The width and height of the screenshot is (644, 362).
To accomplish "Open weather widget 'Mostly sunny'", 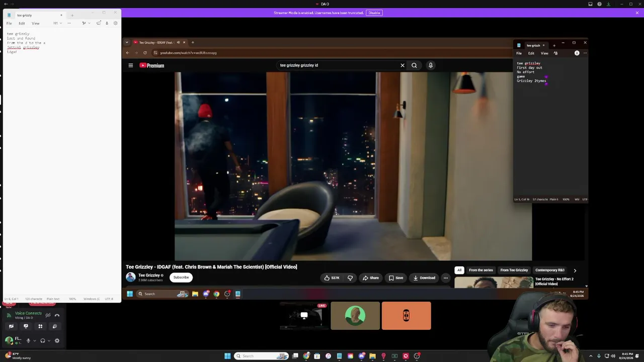I will 18,356.
